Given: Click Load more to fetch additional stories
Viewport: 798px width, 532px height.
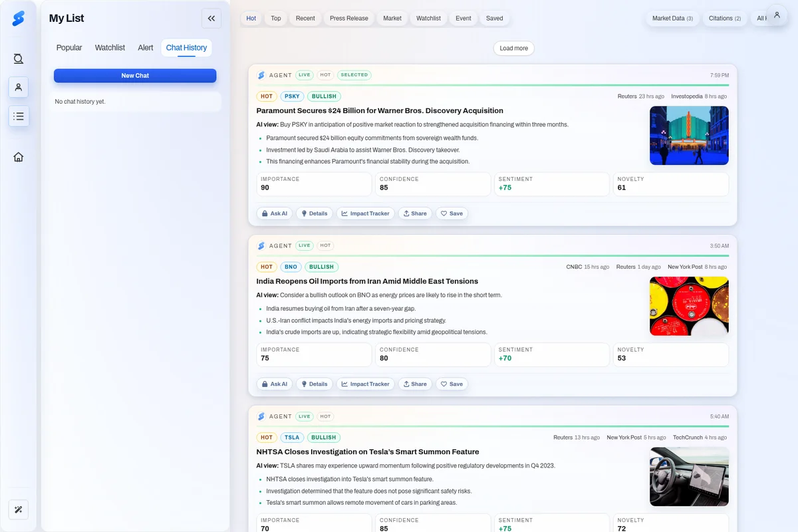Looking at the screenshot, I should click(513, 48).
